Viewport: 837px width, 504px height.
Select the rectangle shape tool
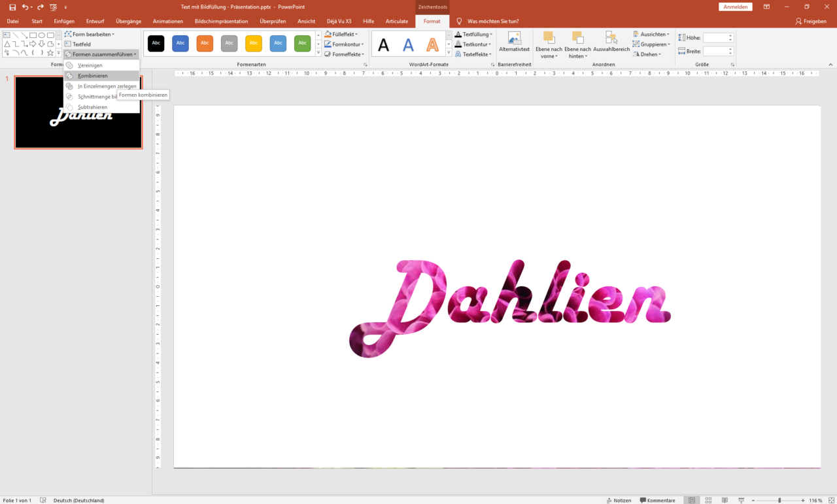pyautogui.click(x=33, y=35)
